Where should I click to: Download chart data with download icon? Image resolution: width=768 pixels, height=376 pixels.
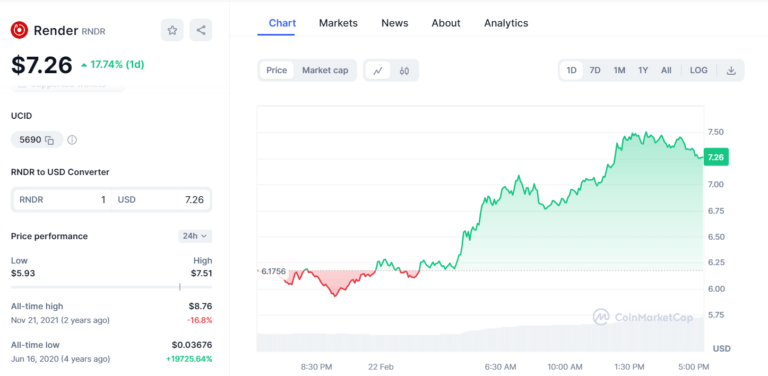pyautogui.click(x=731, y=70)
